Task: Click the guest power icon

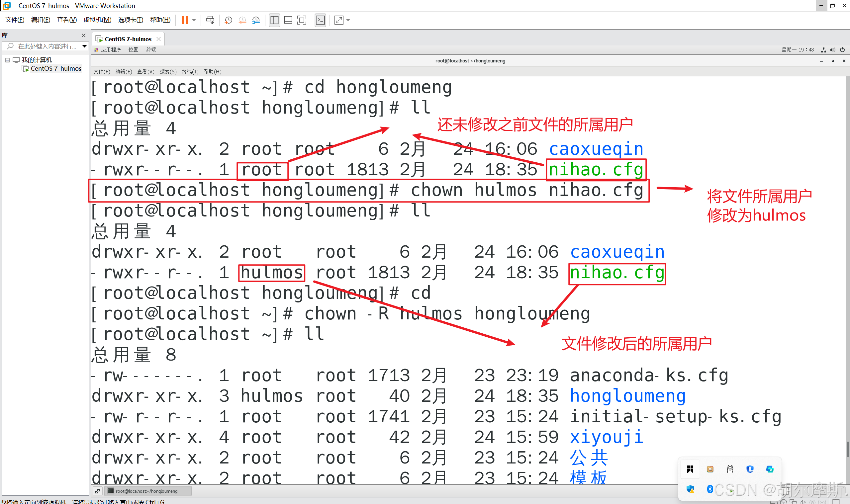Action: 842,50
